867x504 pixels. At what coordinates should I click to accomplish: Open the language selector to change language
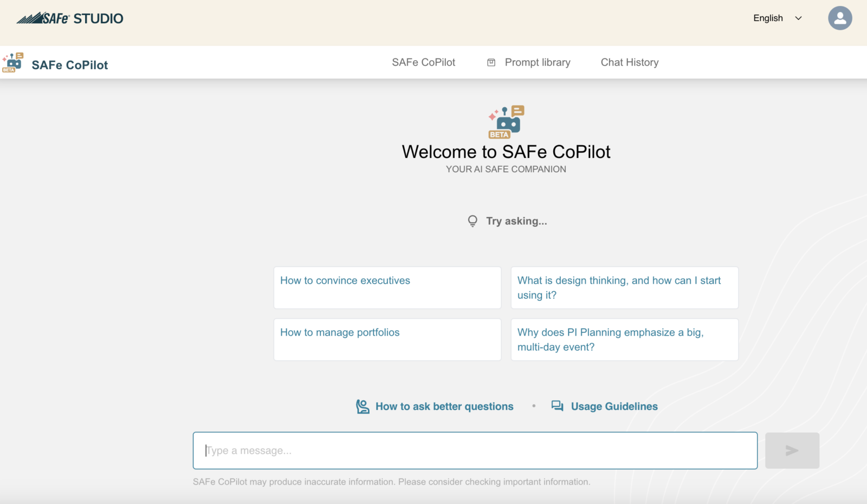775,18
